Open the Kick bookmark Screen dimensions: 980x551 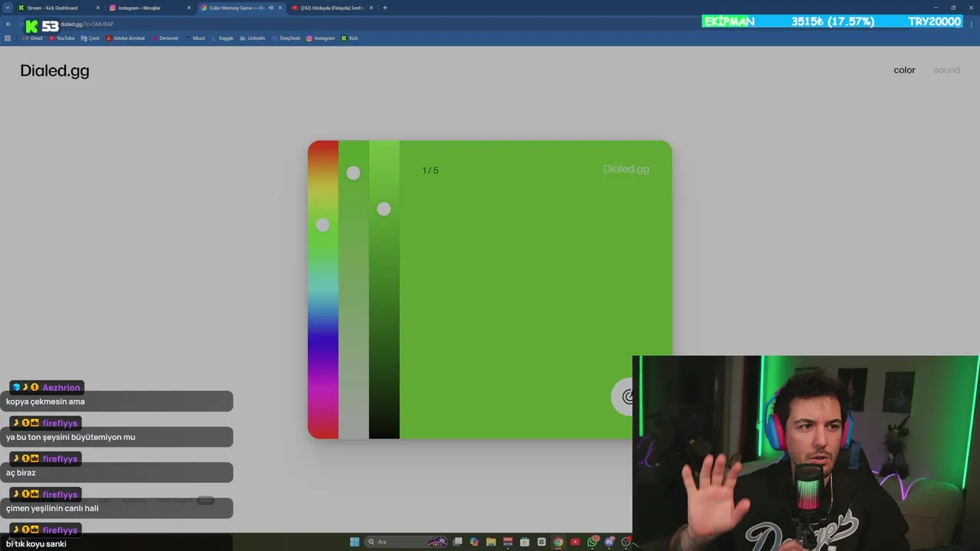click(350, 38)
